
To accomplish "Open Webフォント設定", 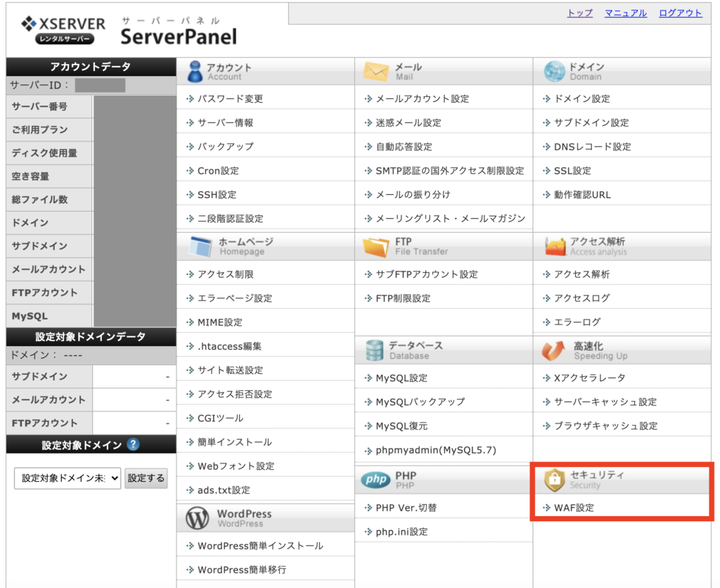I will point(236,466).
